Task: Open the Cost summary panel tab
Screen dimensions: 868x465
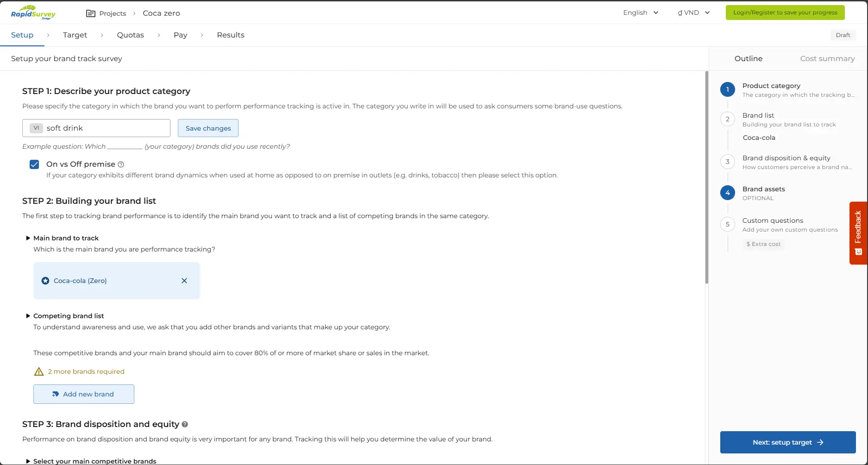Action: (x=827, y=59)
